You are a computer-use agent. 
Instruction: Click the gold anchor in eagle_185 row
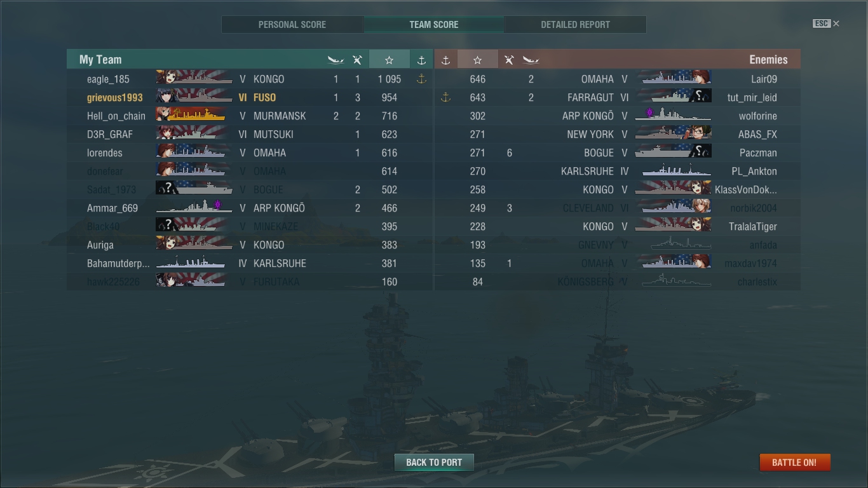pyautogui.click(x=421, y=79)
